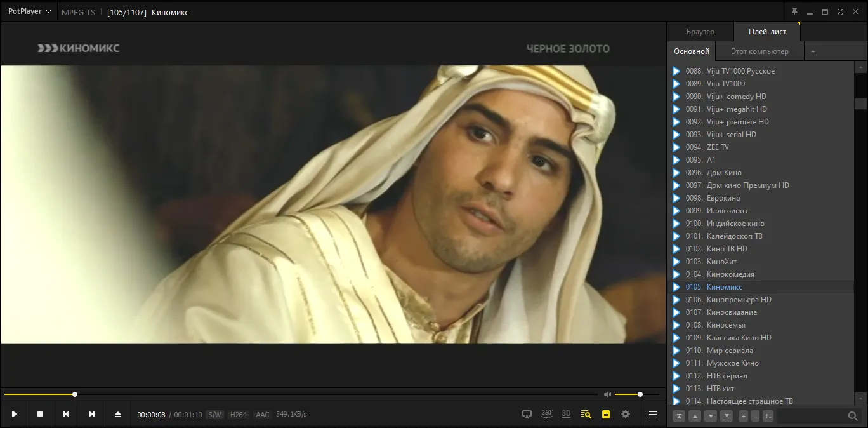Select playlist item 0094. ZEE TV

coord(761,147)
